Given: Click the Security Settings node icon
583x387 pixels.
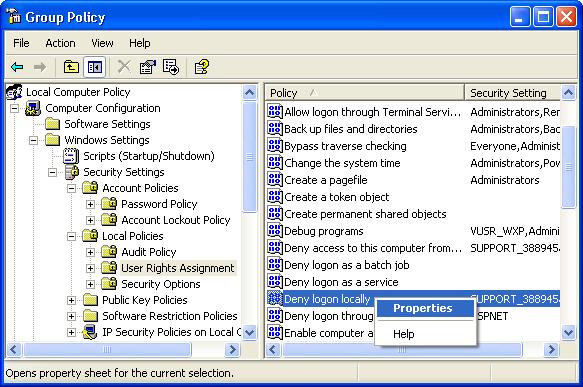Looking at the screenshot, I should point(72,172).
